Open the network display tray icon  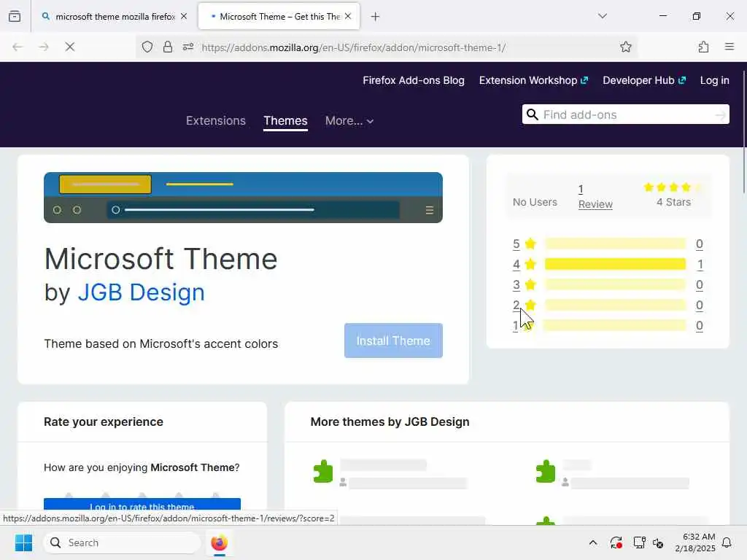pos(639,542)
